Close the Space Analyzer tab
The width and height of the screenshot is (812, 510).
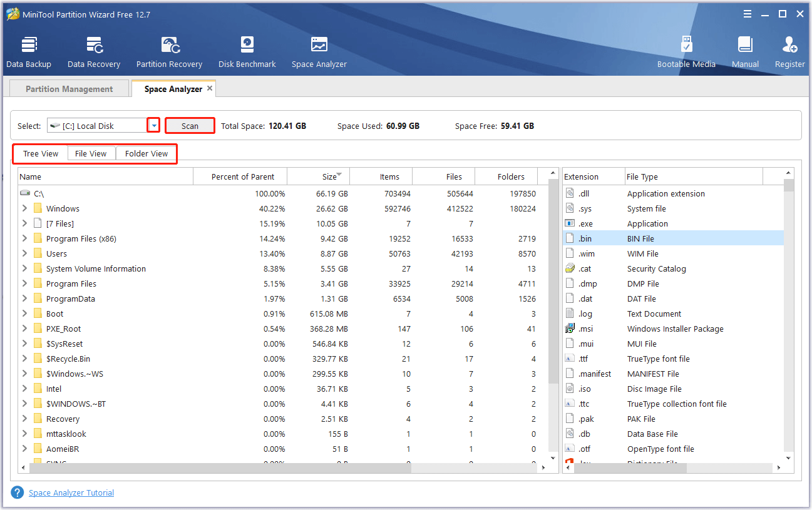210,88
